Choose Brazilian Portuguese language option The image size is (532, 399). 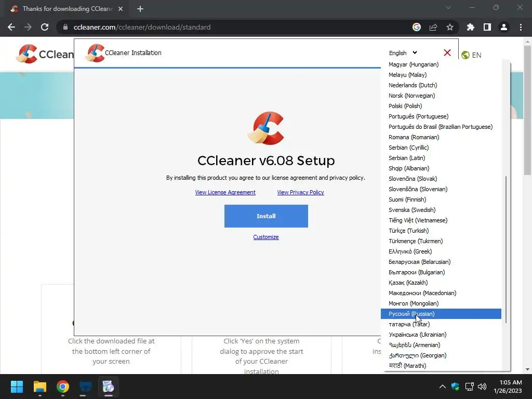[441, 127]
